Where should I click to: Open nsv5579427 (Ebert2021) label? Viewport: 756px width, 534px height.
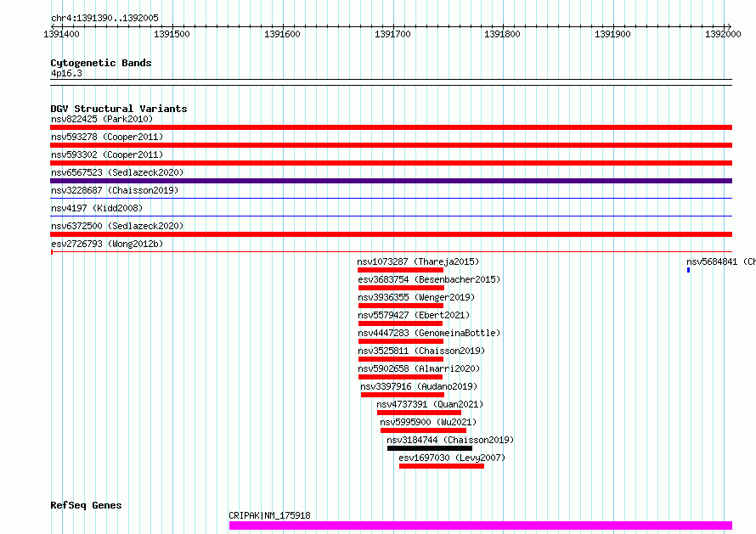click(x=414, y=315)
